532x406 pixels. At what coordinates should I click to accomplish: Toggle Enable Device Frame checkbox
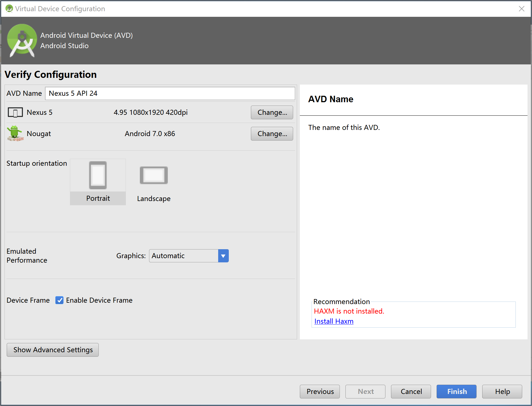click(59, 300)
